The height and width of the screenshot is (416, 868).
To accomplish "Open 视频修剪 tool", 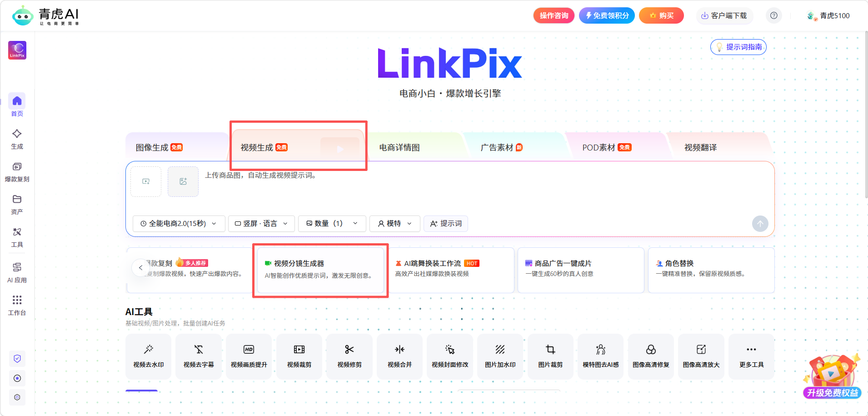I will tap(349, 356).
